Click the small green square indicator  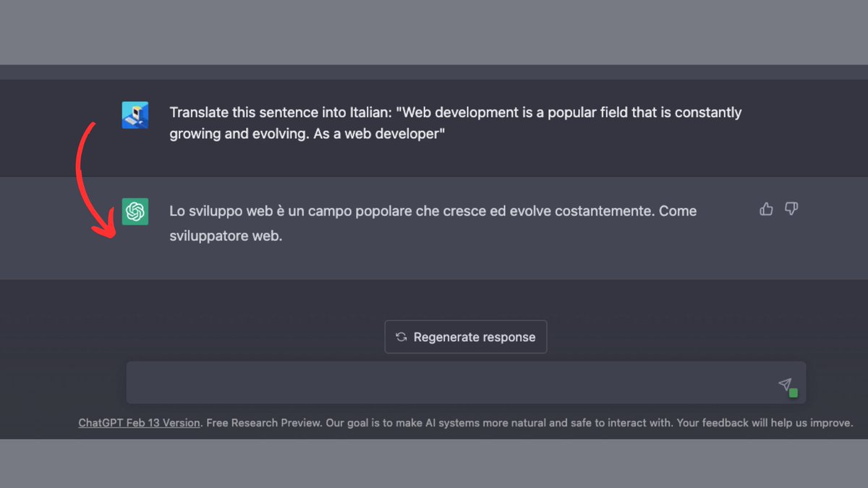793,393
